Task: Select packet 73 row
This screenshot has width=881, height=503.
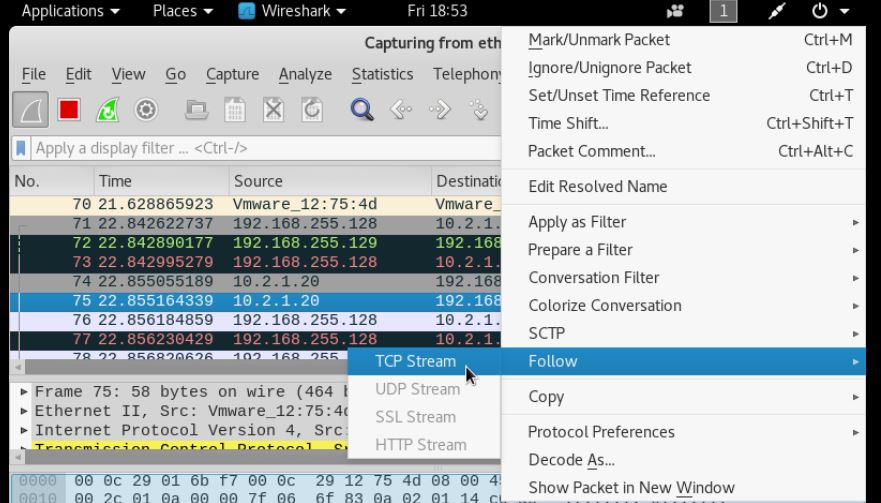Action: 255,262
